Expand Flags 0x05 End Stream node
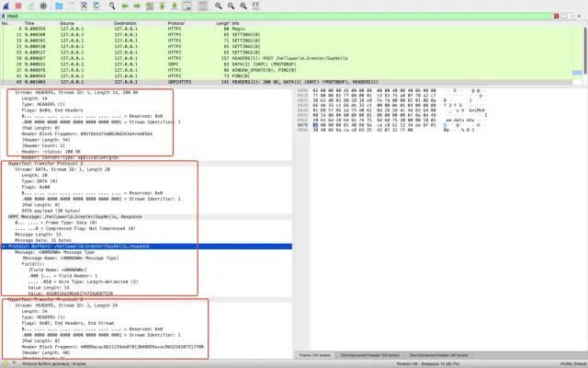 (17, 323)
